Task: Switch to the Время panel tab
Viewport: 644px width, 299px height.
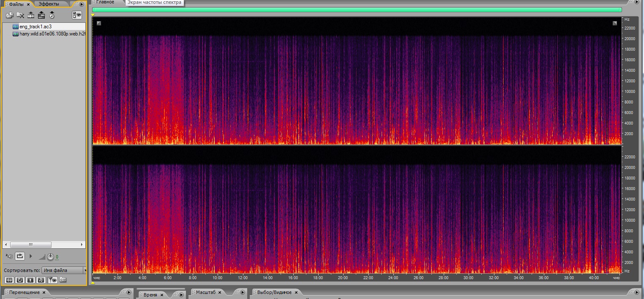Action: [150, 295]
